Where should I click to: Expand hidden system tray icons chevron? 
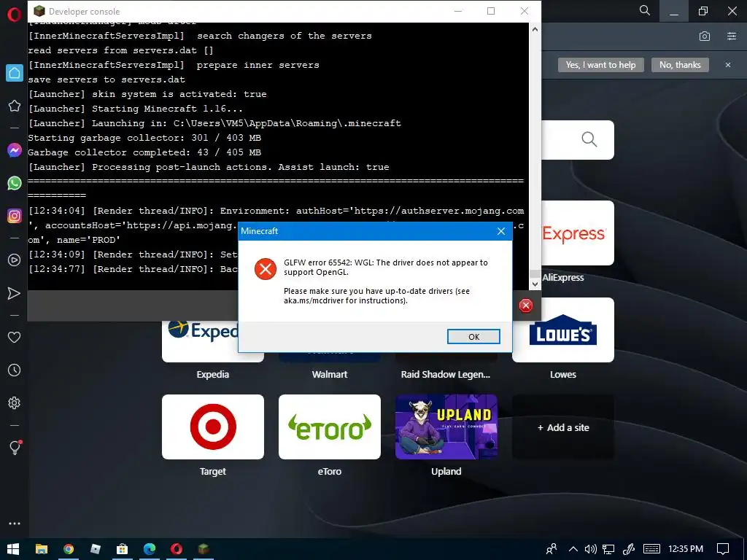click(x=573, y=549)
